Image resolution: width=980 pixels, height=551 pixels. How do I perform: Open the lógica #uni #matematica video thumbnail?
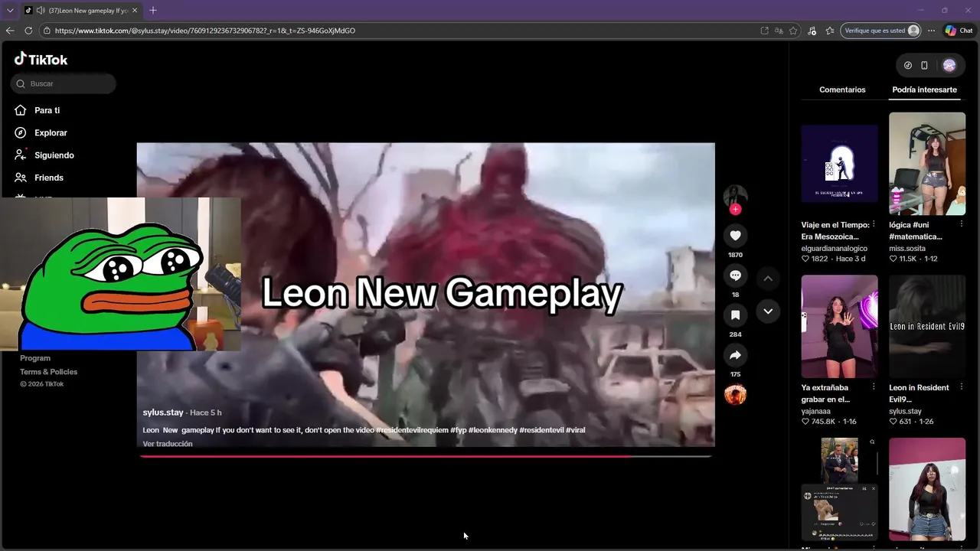pos(927,164)
